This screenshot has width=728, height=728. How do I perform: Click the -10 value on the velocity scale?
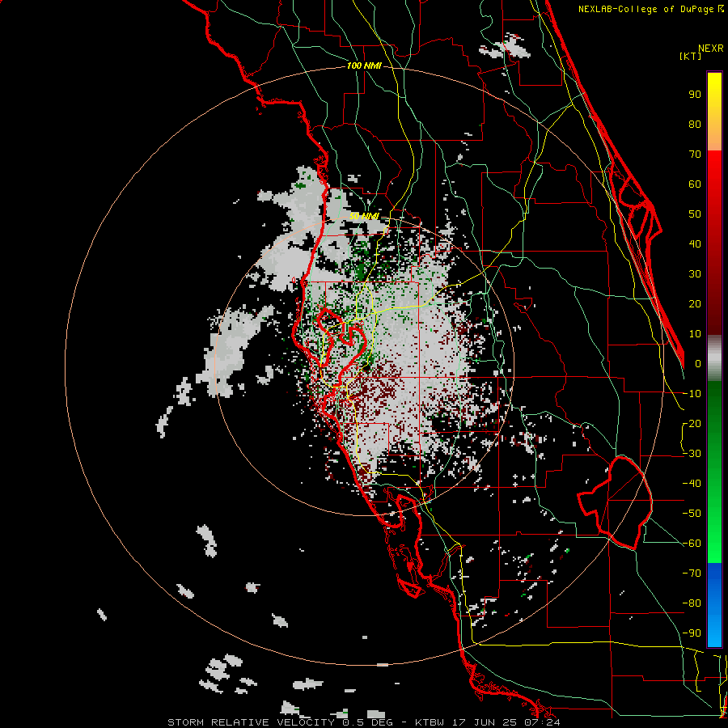tap(692, 394)
